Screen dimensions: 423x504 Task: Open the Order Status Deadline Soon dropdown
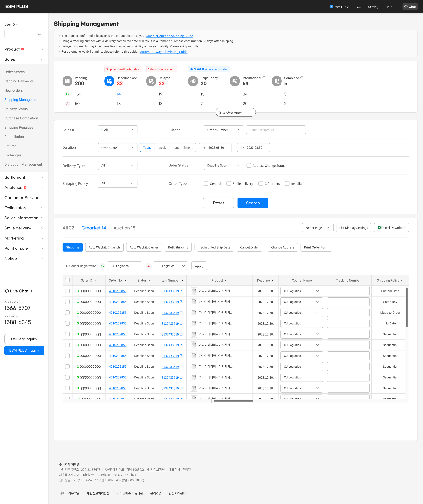(223, 166)
